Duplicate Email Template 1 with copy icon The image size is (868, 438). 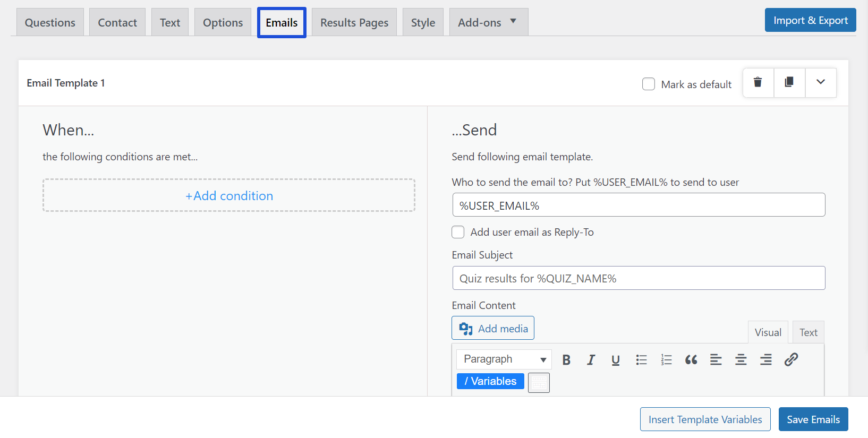pyautogui.click(x=789, y=82)
